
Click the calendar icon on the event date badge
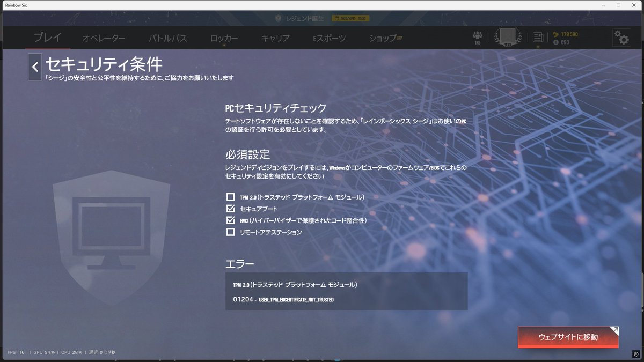click(x=336, y=18)
